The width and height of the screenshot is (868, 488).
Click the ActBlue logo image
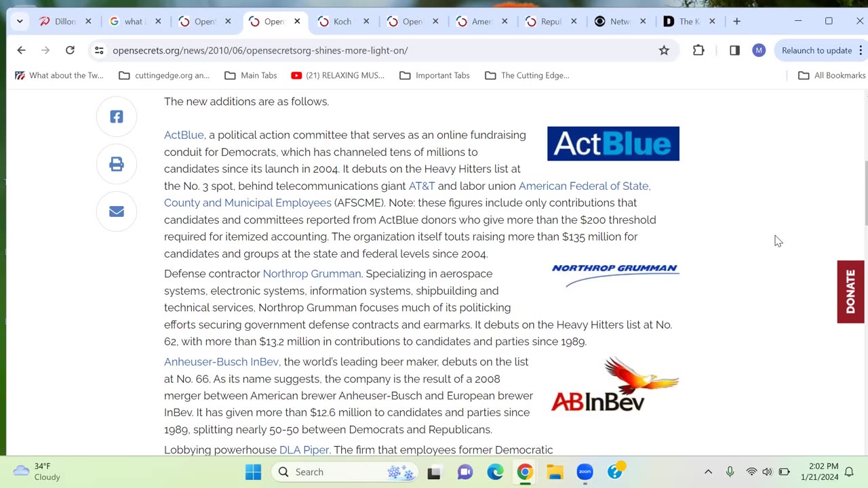point(613,144)
